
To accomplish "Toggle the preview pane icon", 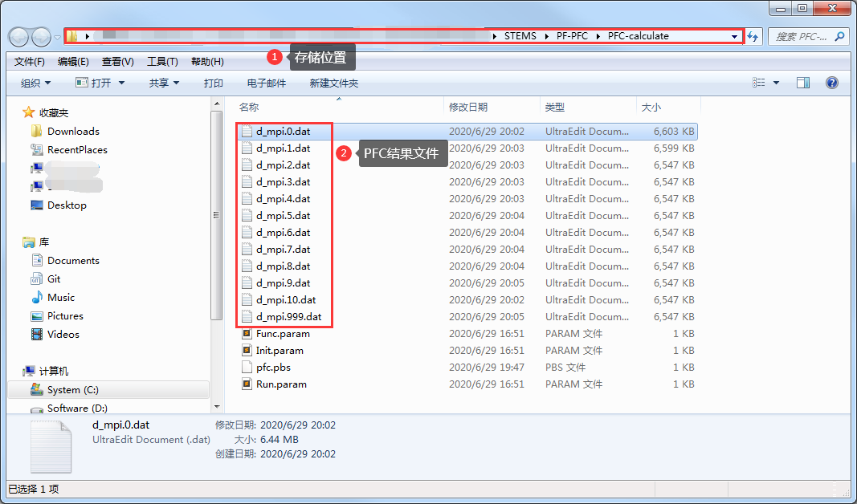I will pyautogui.click(x=802, y=83).
